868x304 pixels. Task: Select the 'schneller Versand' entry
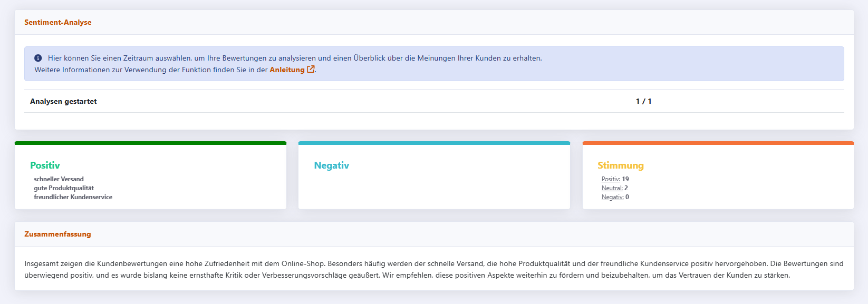pyautogui.click(x=59, y=179)
